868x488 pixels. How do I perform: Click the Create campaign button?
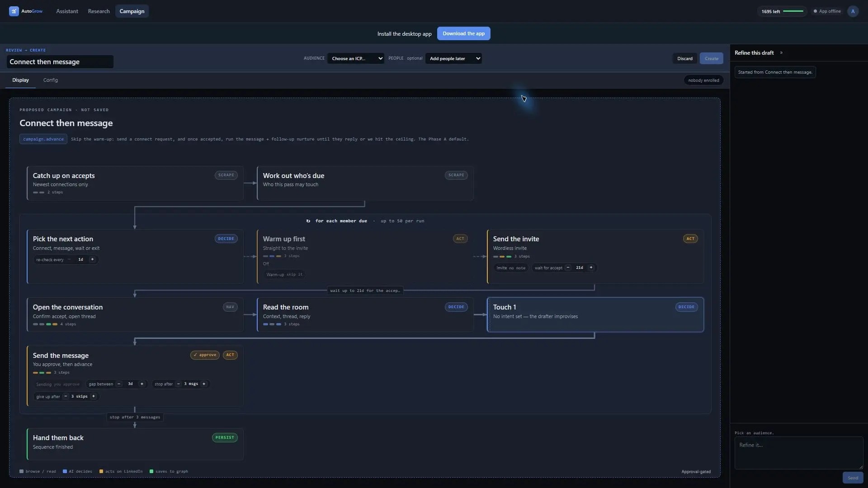(x=711, y=59)
